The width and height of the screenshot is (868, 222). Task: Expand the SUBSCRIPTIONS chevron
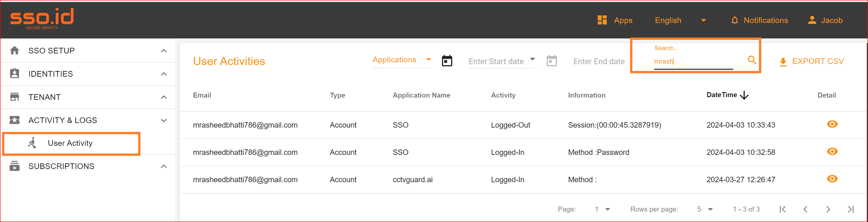point(164,166)
